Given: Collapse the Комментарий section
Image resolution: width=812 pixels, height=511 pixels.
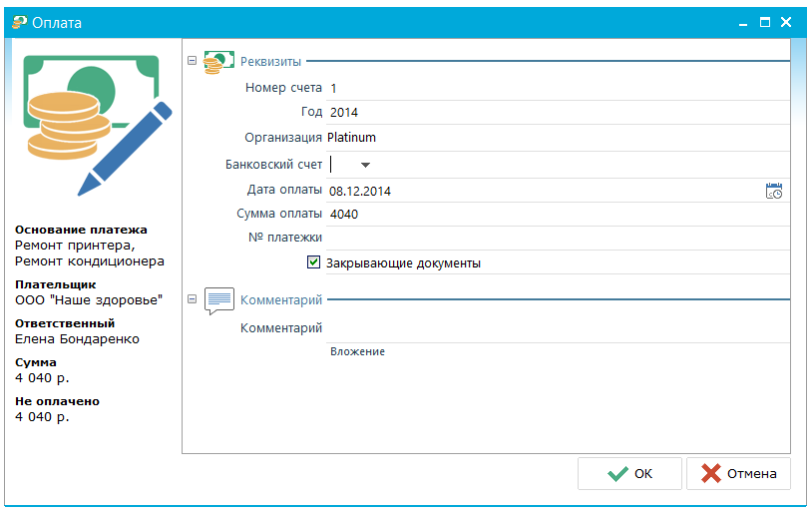Looking at the screenshot, I should [x=193, y=299].
